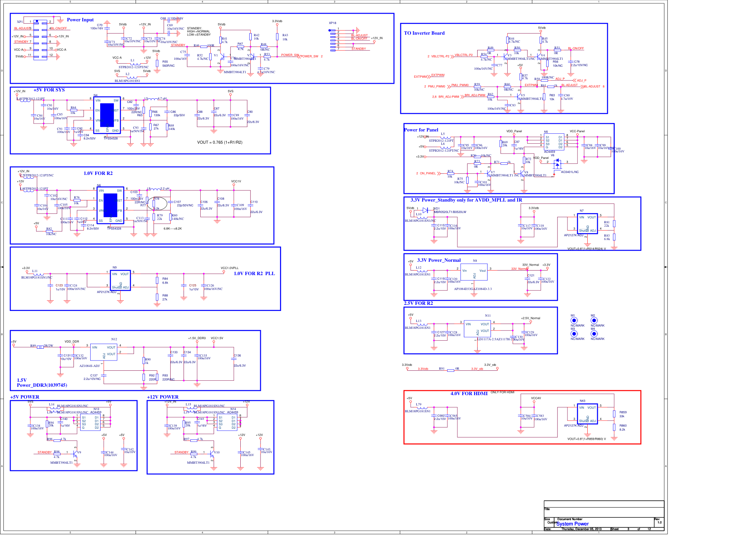Click the 'VDD_DDR' net label
The image size is (756, 535).
coord(72,342)
